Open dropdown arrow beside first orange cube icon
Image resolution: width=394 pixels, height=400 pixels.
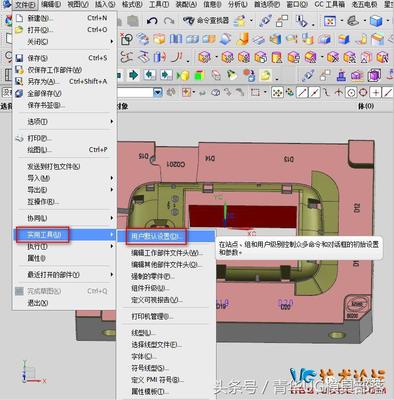pyautogui.click(x=216, y=57)
